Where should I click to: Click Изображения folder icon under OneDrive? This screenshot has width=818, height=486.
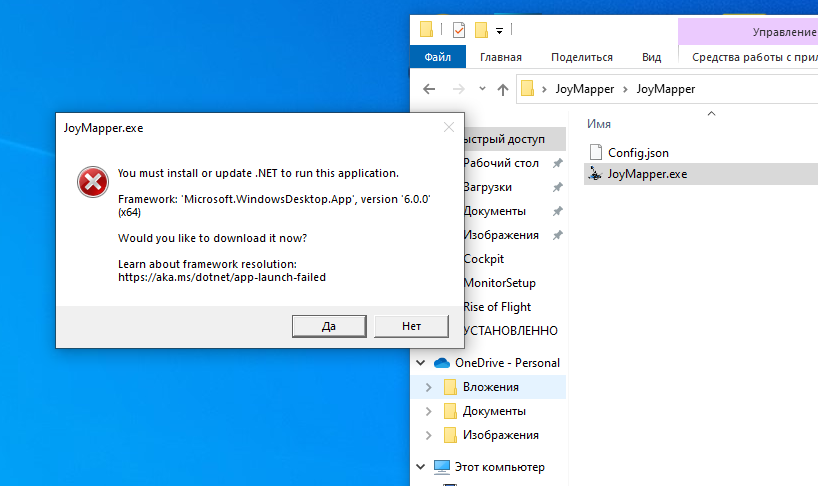tap(450, 435)
